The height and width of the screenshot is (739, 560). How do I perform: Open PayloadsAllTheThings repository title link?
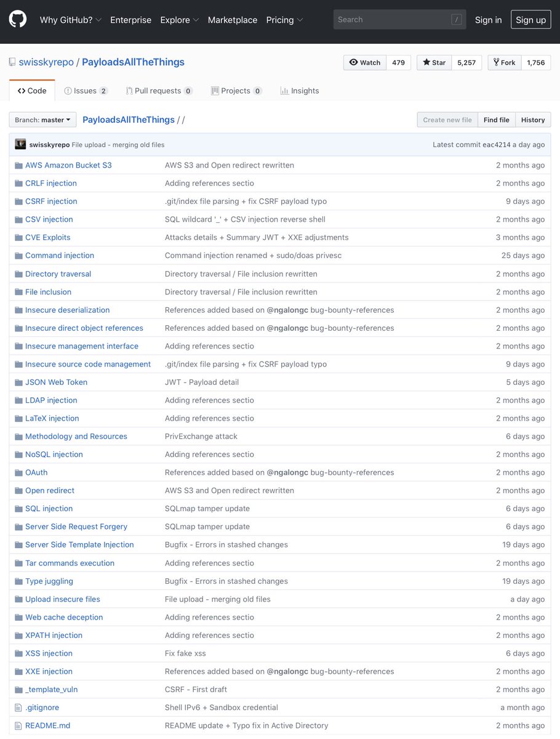(133, 62)
